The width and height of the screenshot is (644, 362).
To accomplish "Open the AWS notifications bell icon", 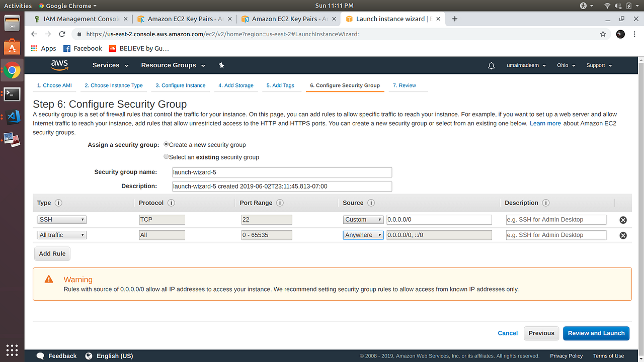I will pos(491,65).
